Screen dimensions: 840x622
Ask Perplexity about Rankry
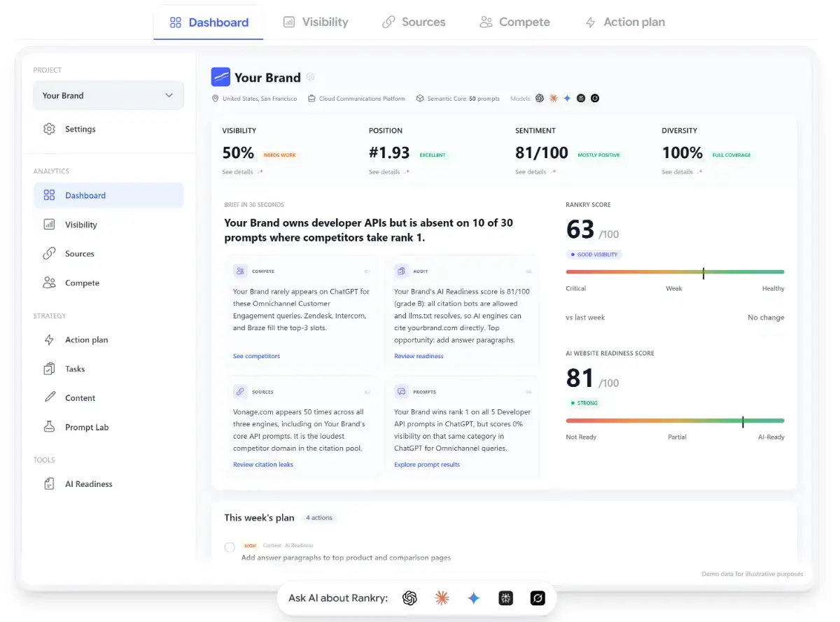pos(506,598)
